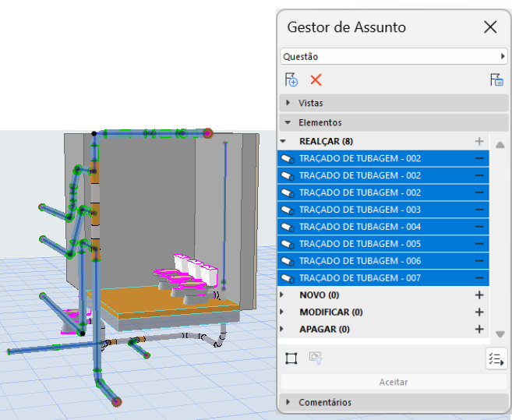The width and height of the screenshot is (512, 420).
Task: Click the pipe icon of TRAÇADO DE TUBAGEM - 003
Action: click(288, 210)
